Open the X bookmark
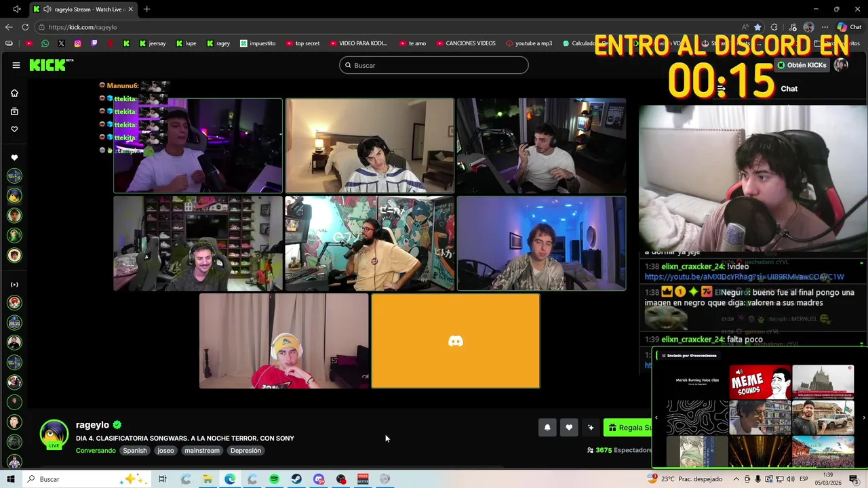 click(x=61, y=43)
